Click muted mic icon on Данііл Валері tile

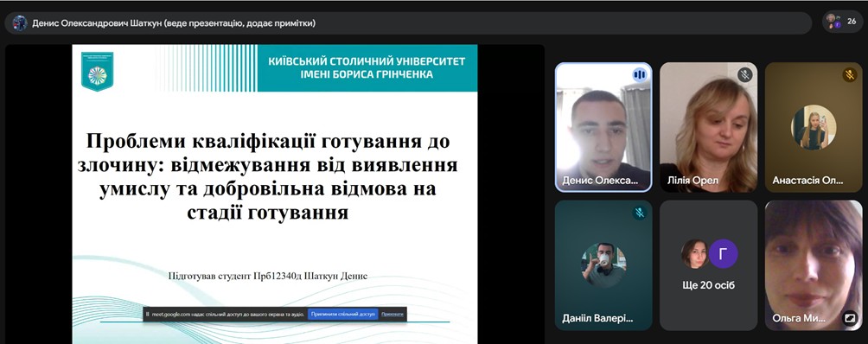click(640, 213)
